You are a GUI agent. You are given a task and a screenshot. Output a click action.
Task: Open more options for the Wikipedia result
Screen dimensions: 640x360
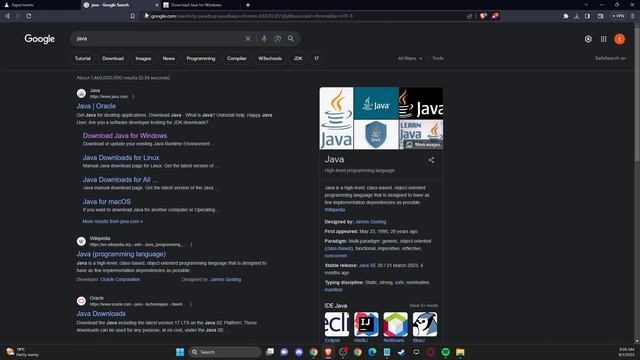click(191, 244)
